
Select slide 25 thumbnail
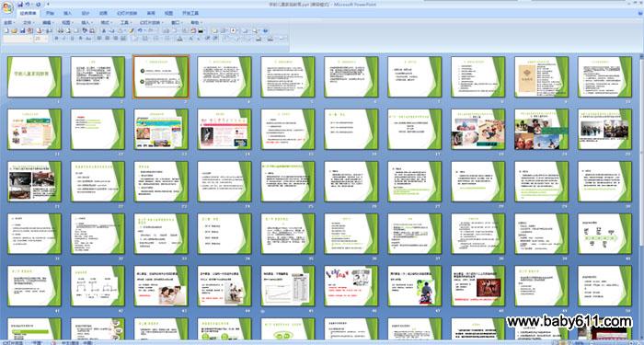point(287,181)
